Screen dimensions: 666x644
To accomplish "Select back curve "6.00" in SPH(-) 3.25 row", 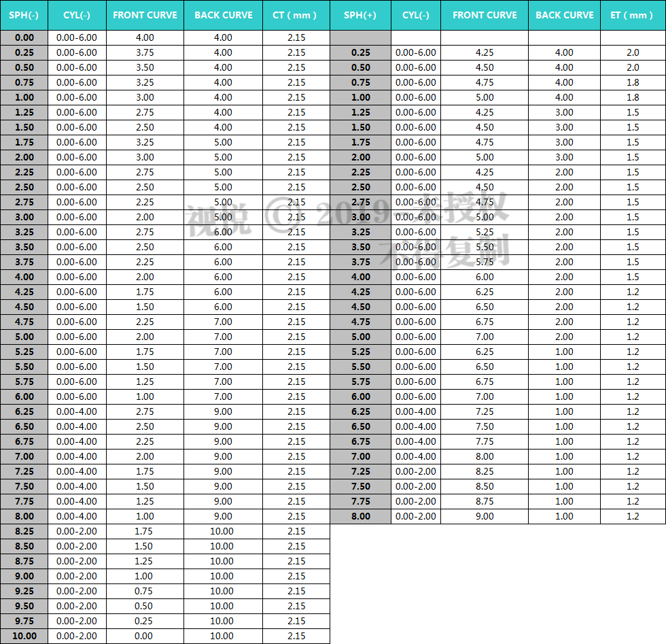I will coord(223,233).
